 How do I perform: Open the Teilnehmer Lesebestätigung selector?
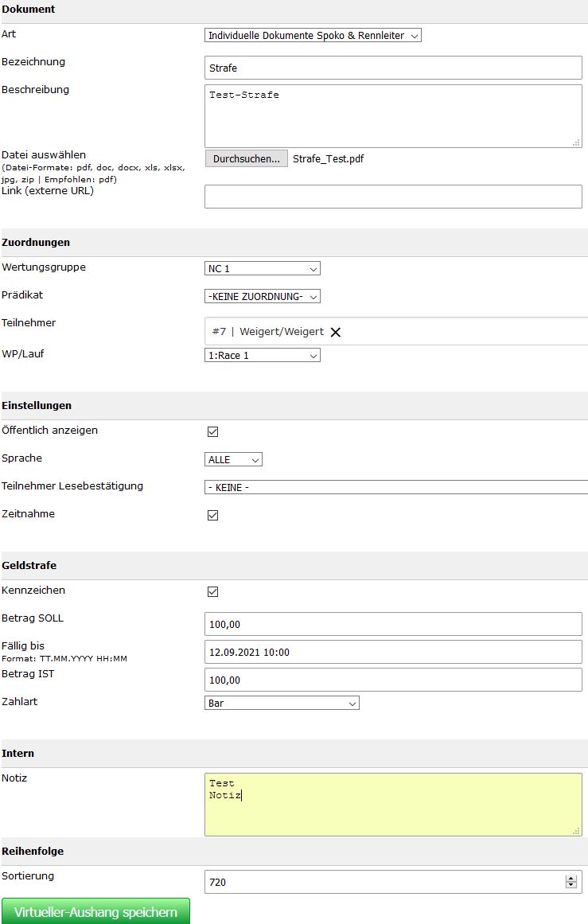pos(396,487)
